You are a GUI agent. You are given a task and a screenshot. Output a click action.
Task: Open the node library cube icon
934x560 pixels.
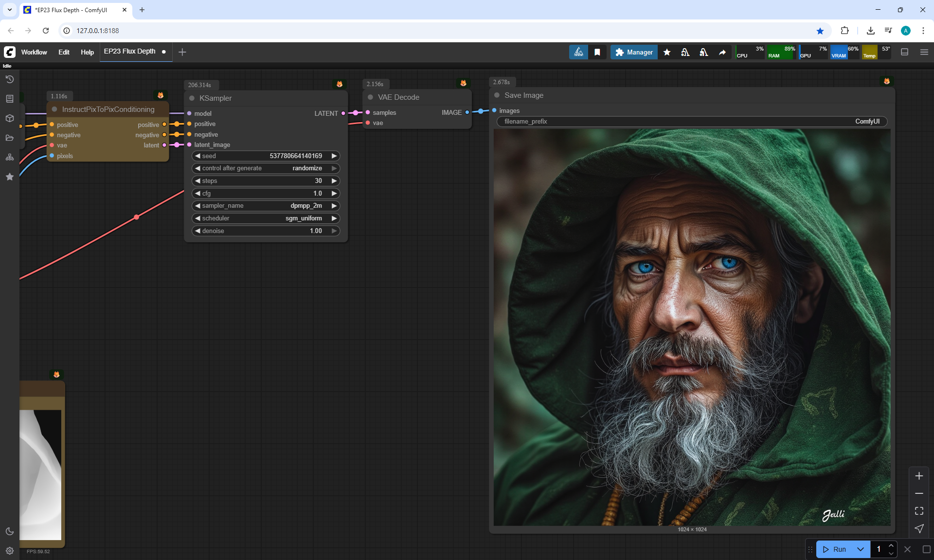pyautogui.click(x=9, y=118)
